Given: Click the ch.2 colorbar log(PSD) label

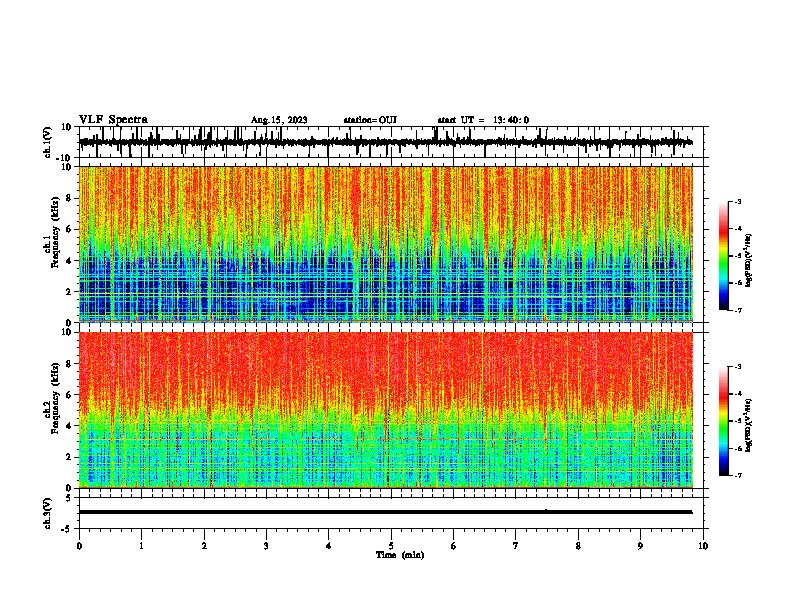Looking at the screenshot, I should coord(749,425).
